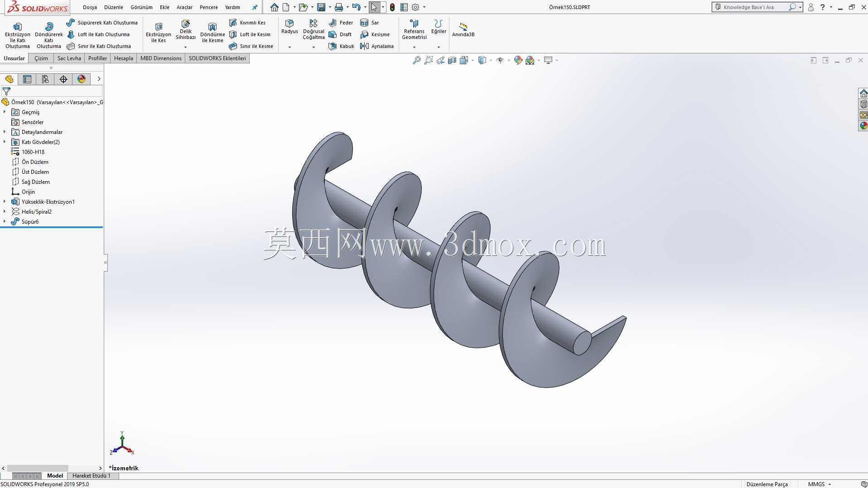
Task: Switch to the Çizim tab
Action: [41, 58]
